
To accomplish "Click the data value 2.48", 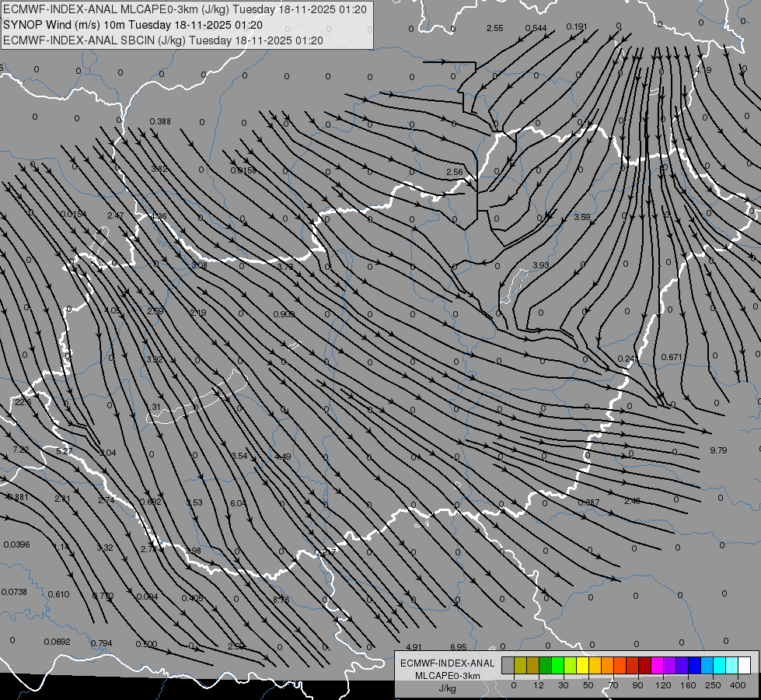I will pos(633,501).
